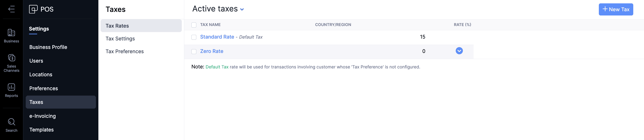Open the Business section icon

[x=11, y=33]
